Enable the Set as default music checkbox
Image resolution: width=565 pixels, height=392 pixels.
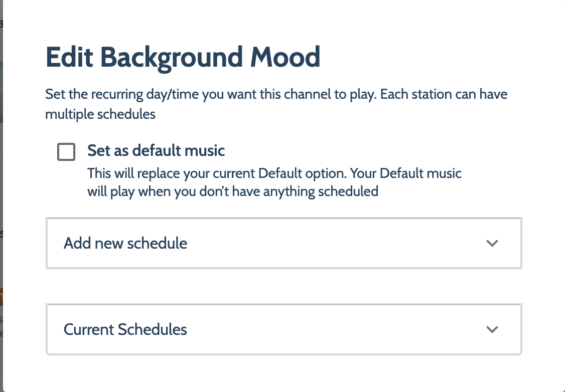pos(66,151)
